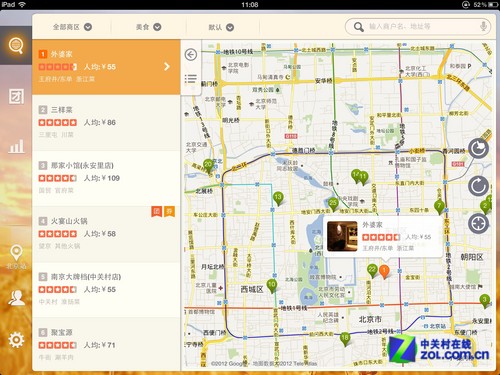Screen dimensions: 500x375
Task: Tap 人均:¥109 price on 那家小馆 row
Action: click(102, 178)
